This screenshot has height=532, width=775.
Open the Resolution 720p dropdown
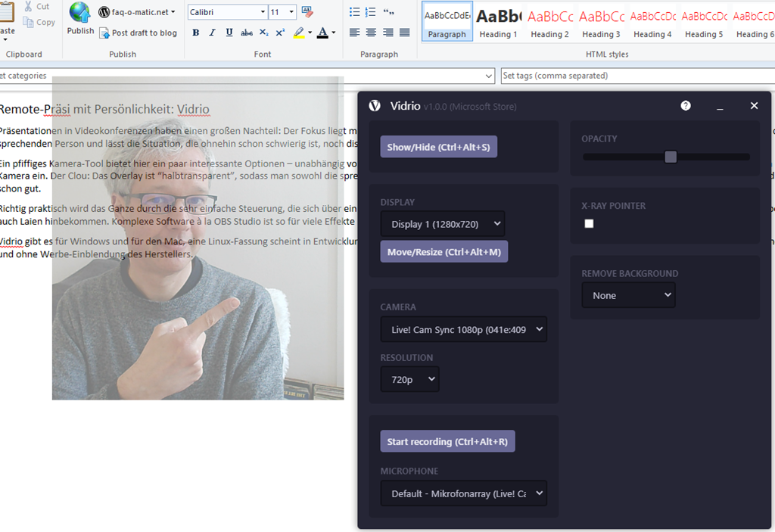click(409, 379)
